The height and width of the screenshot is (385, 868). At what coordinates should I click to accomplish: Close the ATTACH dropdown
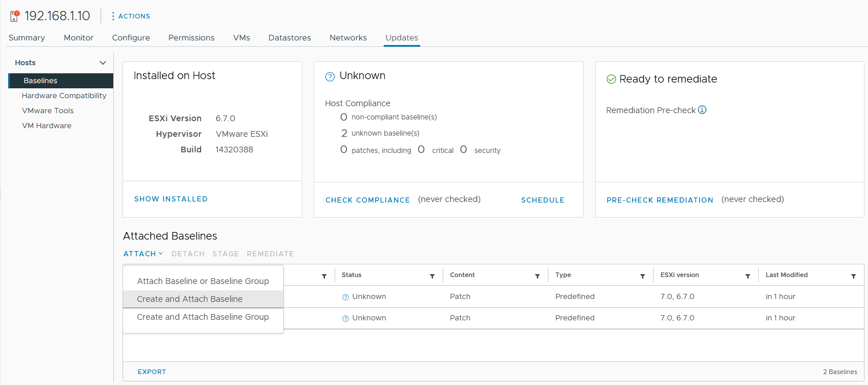pos(143,254)
